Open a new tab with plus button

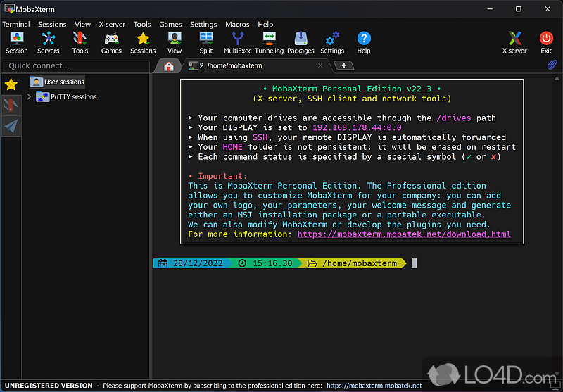coord(344,65)
